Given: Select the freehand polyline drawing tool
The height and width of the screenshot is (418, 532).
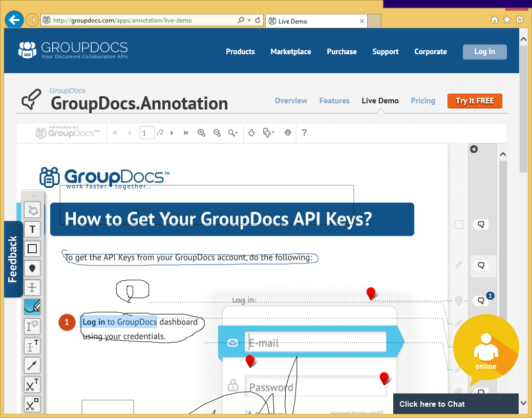Looking at the screenshot, I should 32,307.
